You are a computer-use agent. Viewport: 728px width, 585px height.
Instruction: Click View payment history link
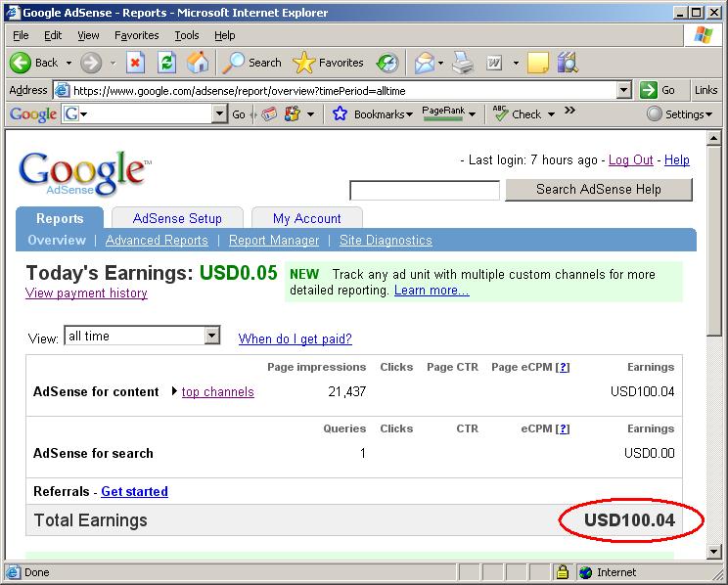(x=86, y=293)
